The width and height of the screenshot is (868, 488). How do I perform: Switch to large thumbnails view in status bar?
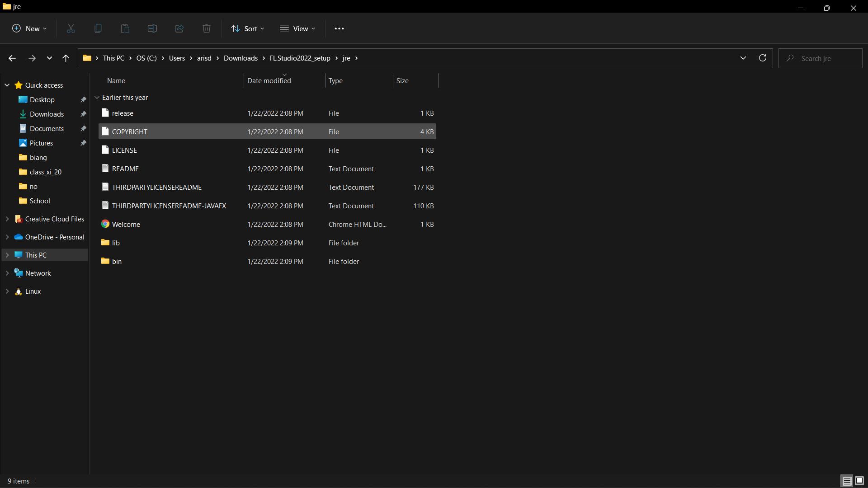pos(859,481)
